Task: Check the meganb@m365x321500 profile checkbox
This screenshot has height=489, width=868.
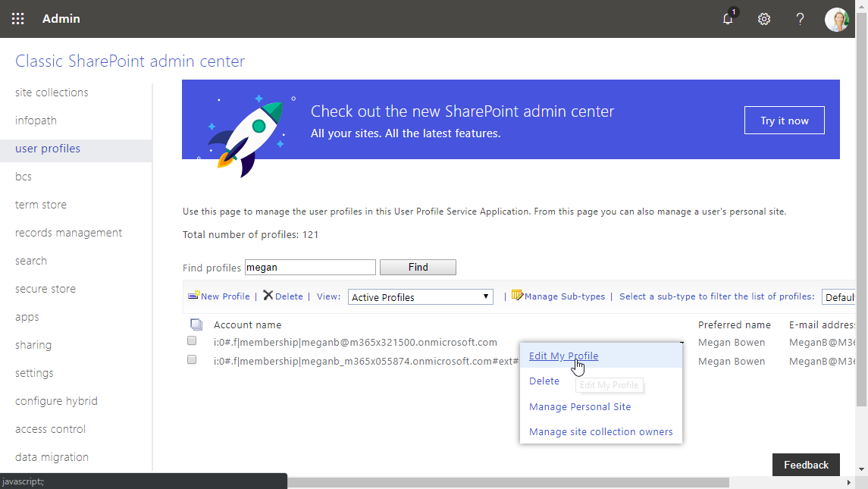Action: click(x=192, y=341)
